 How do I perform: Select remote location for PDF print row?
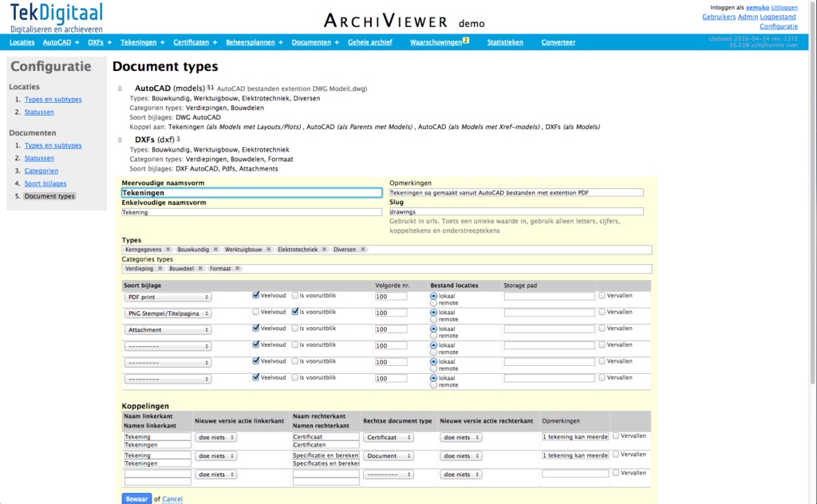433,303
